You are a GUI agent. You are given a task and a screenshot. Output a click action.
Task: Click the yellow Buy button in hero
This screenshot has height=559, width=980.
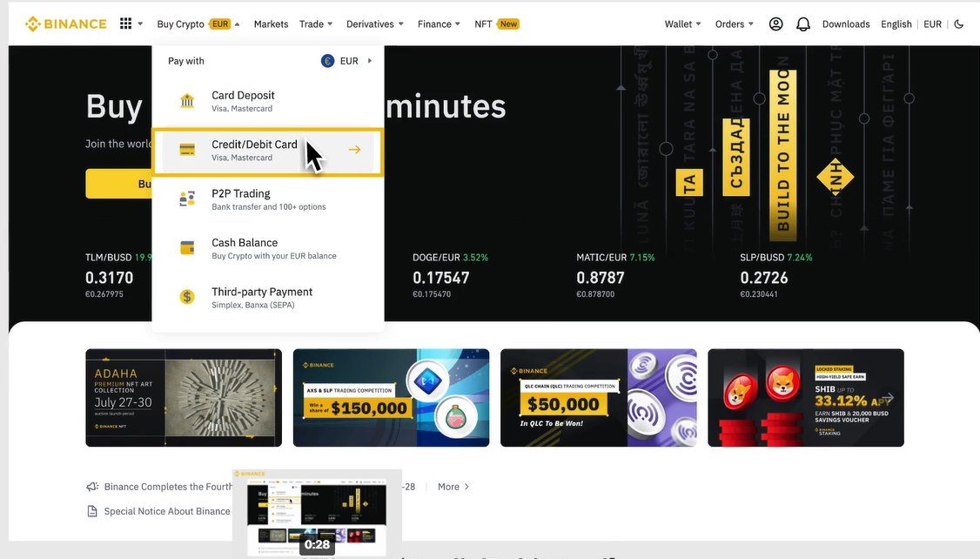coord(118,183)
